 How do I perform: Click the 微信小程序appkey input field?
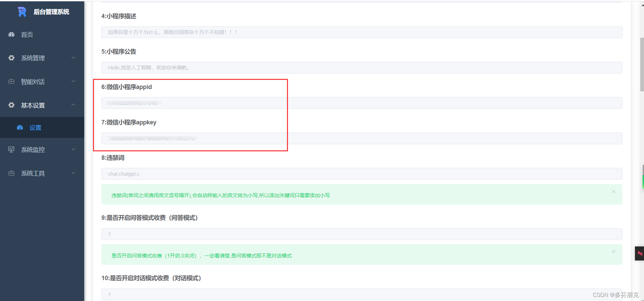coord(362,139)
